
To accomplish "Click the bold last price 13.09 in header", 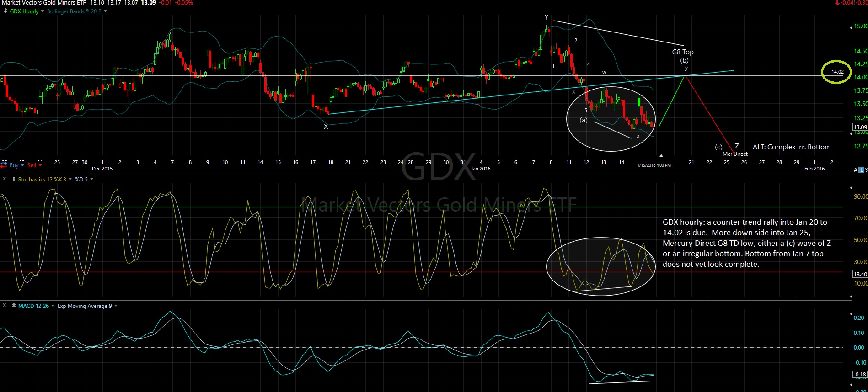I will click(148, 3).
